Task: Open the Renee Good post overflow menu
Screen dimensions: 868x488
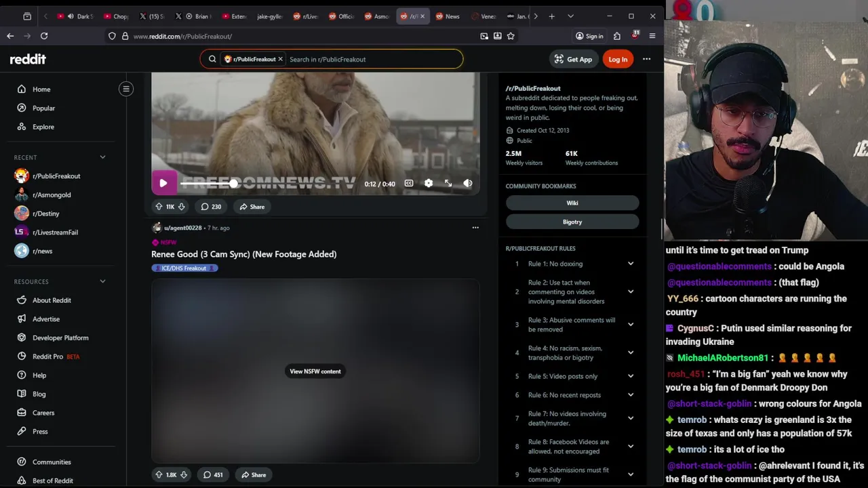Action: point(475,228)
